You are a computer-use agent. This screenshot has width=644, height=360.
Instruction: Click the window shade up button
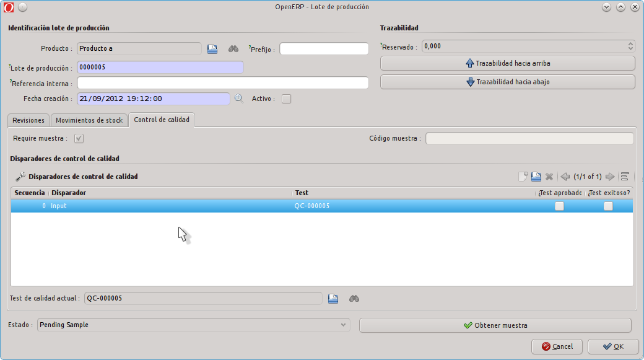pos(620,7)
